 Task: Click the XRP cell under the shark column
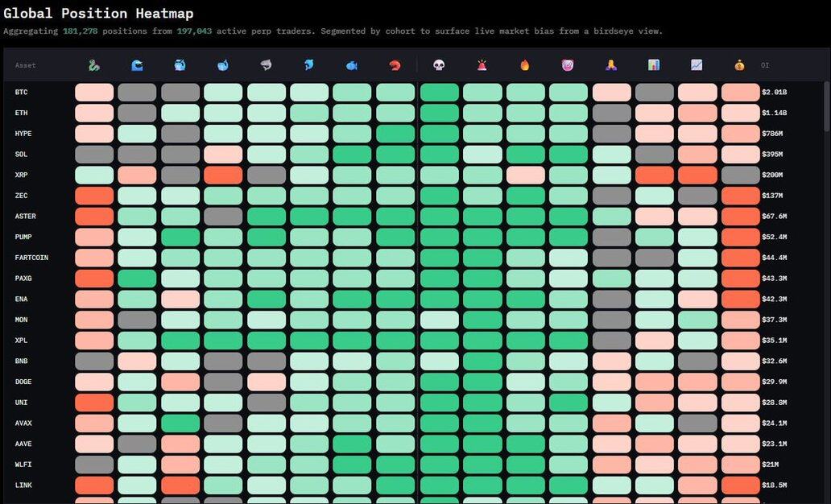pos(267,175)
